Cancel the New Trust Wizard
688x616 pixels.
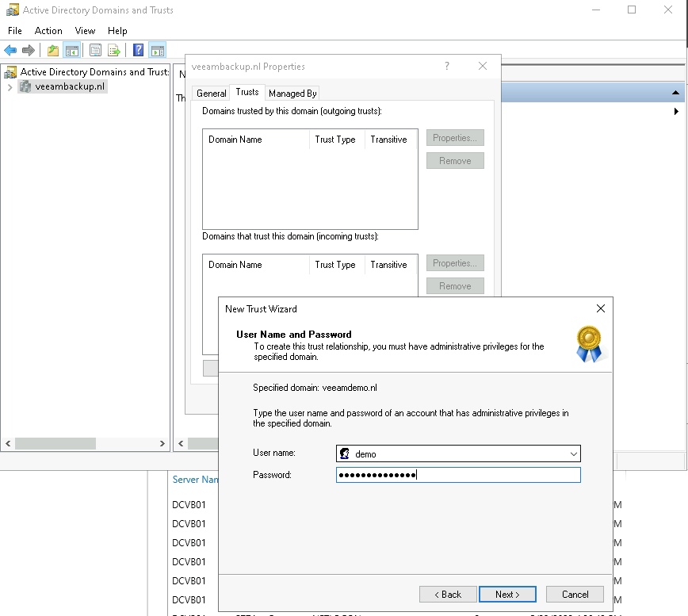point(575,594)
